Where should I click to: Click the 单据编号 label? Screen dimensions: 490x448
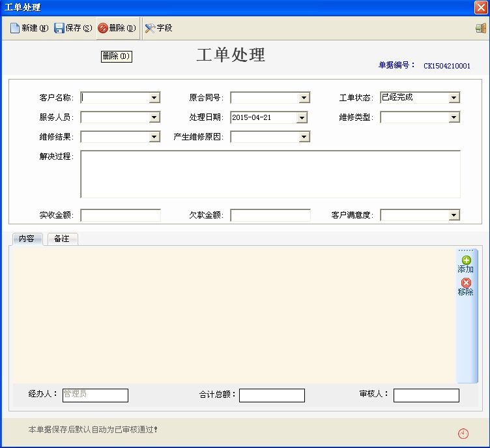pos(396,65)
